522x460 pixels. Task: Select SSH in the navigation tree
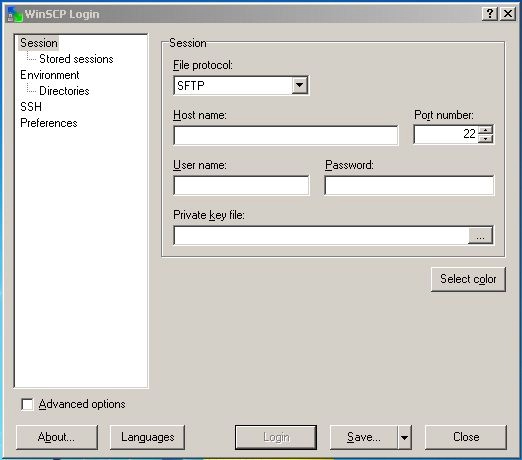coord(31,107)
